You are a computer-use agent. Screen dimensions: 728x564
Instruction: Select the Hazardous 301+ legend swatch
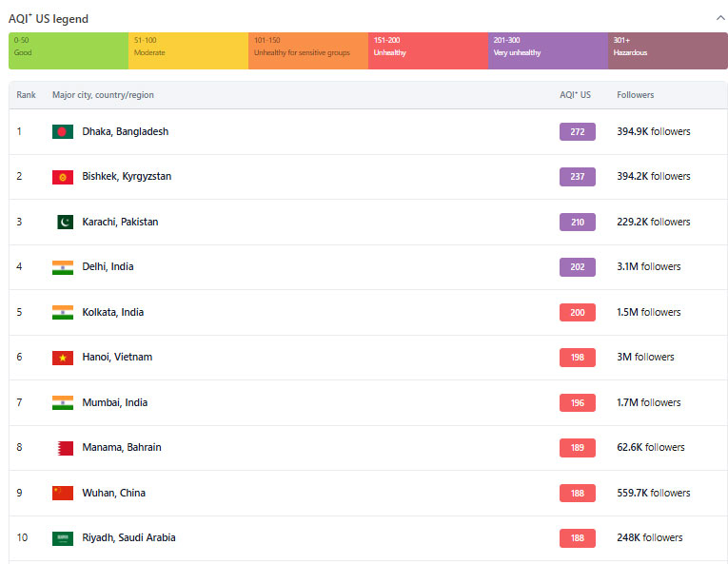[x=668, y=50]
